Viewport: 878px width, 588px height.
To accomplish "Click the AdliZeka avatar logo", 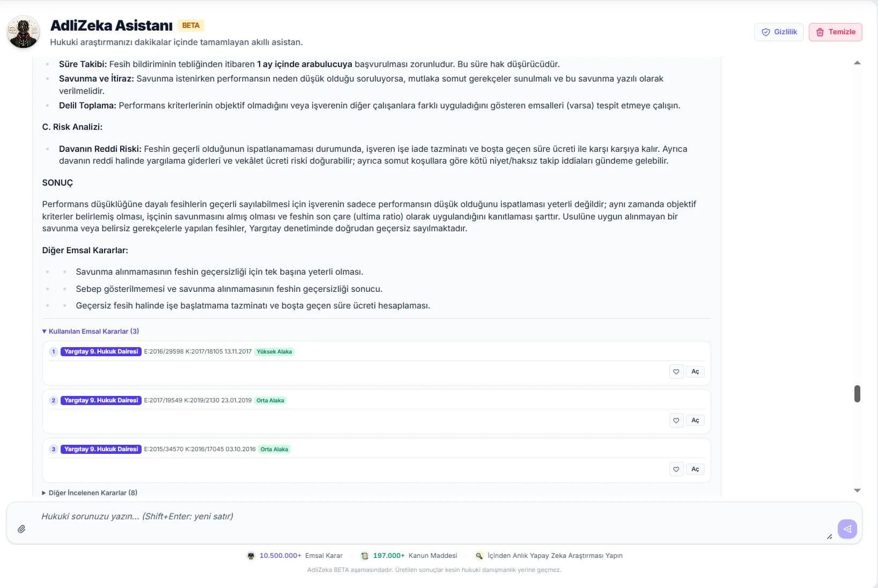I will [x=23, y=32].
